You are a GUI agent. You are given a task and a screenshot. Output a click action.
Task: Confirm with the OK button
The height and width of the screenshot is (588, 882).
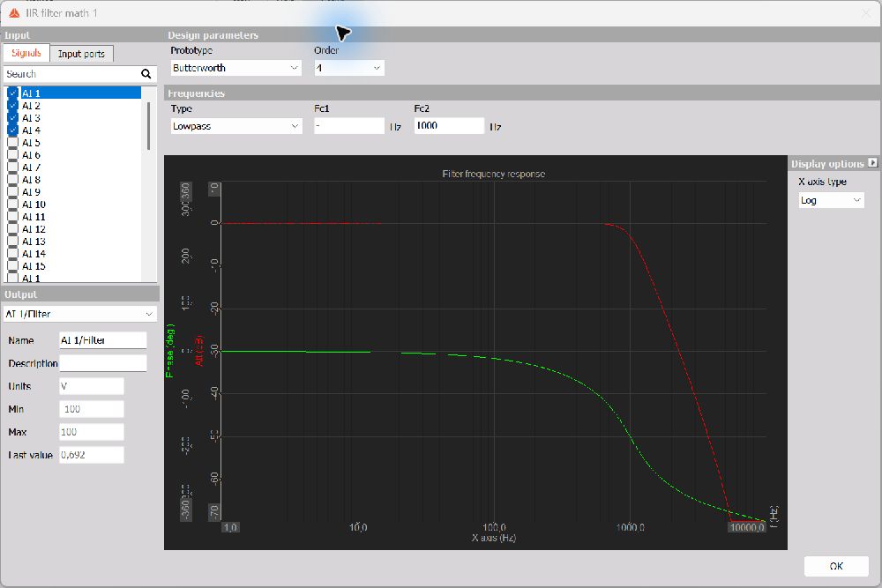point(836,566)
